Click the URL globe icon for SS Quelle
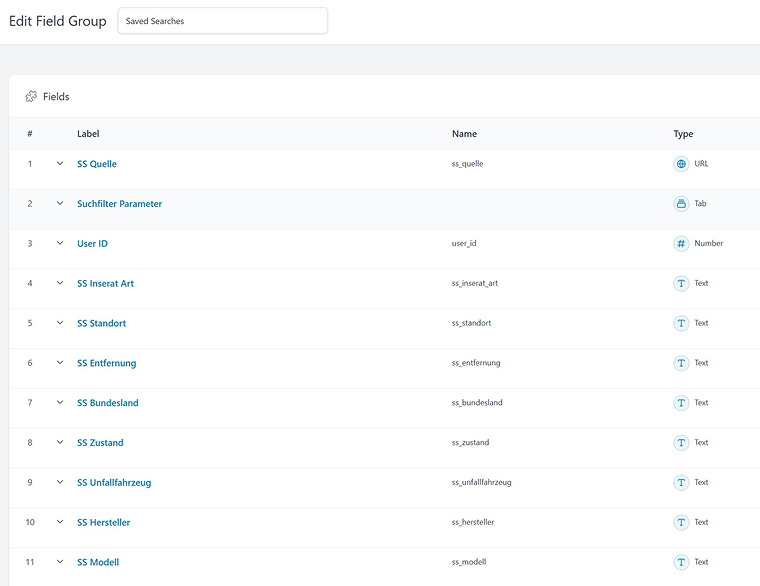 [x=681, y=164]
